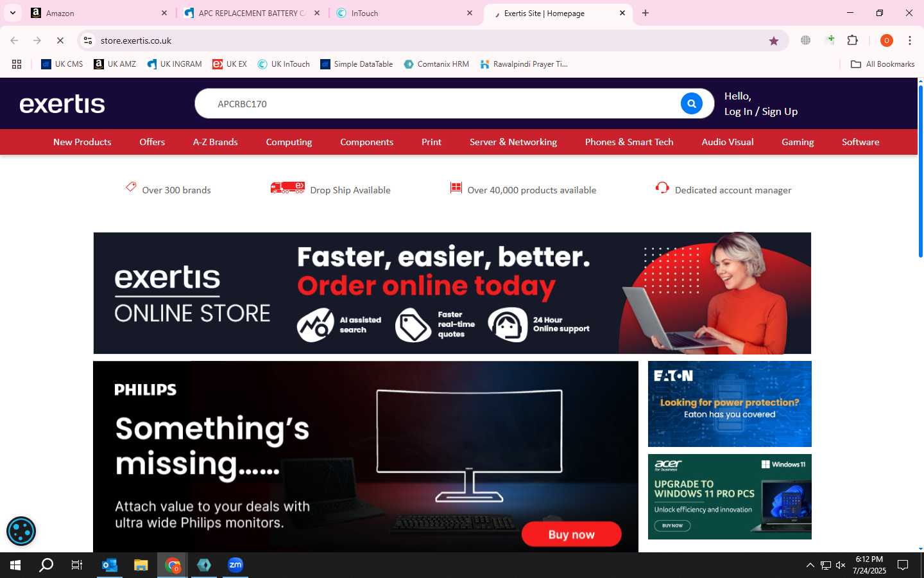The height and width of the screenshot is (578, 924).
Task: Switch to the Amazon tab
Action: pyautogui.click(x=99, y=13)
